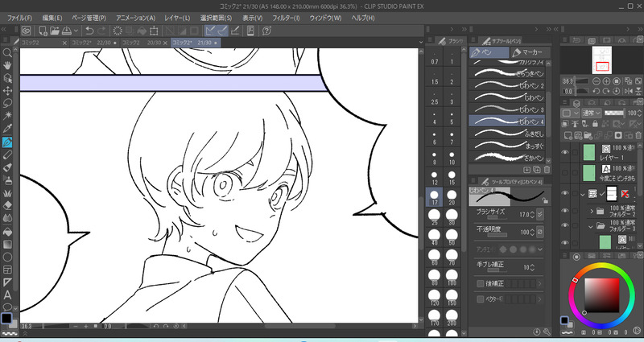Toggle Snap to Grid toolbar button
This screenshot has width=644, height=342.
click(235, 31)
